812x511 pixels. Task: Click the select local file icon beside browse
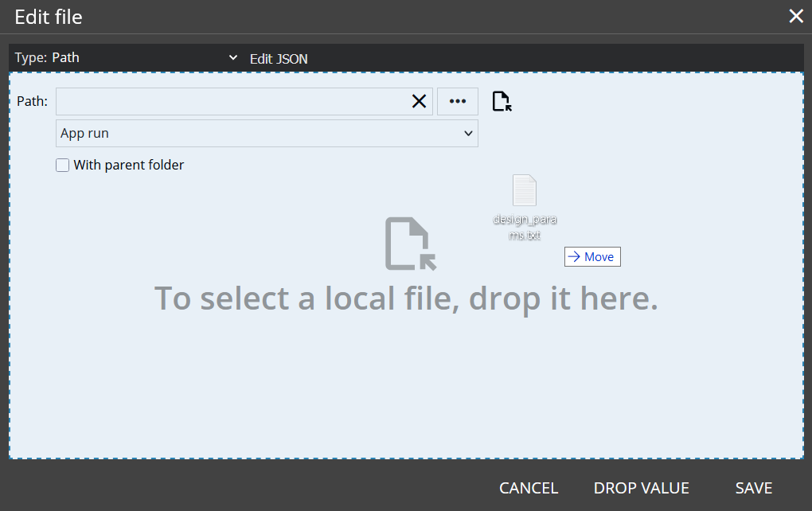tap(502, 101)
